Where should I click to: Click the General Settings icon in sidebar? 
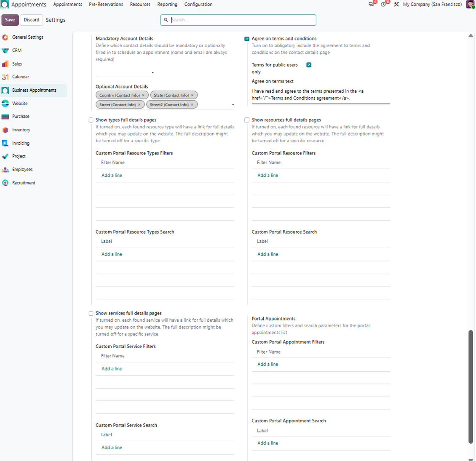5,37
